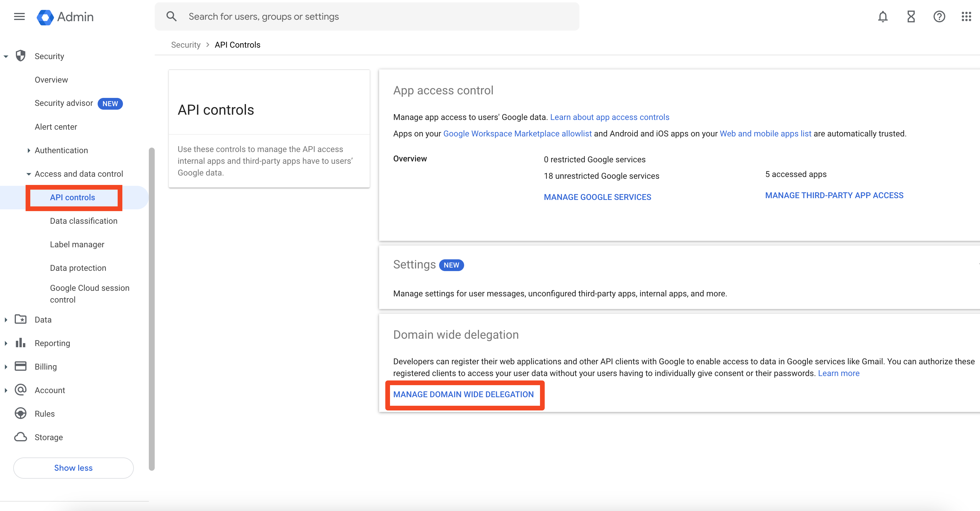
Task: Click the Storage cloud icon
Action: coord(21,437)
